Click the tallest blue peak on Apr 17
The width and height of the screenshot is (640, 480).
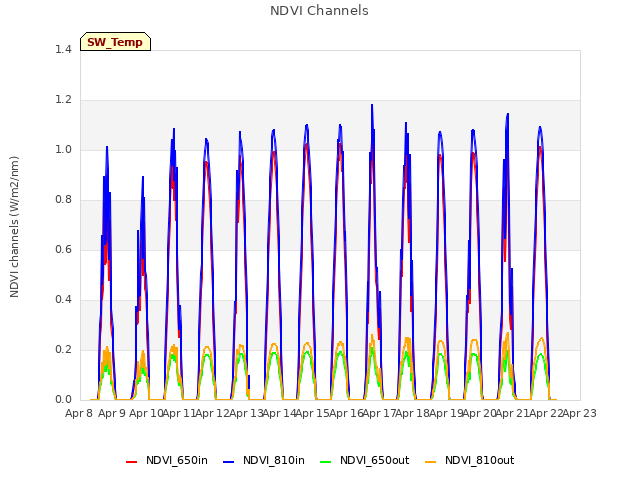(372, 105)
